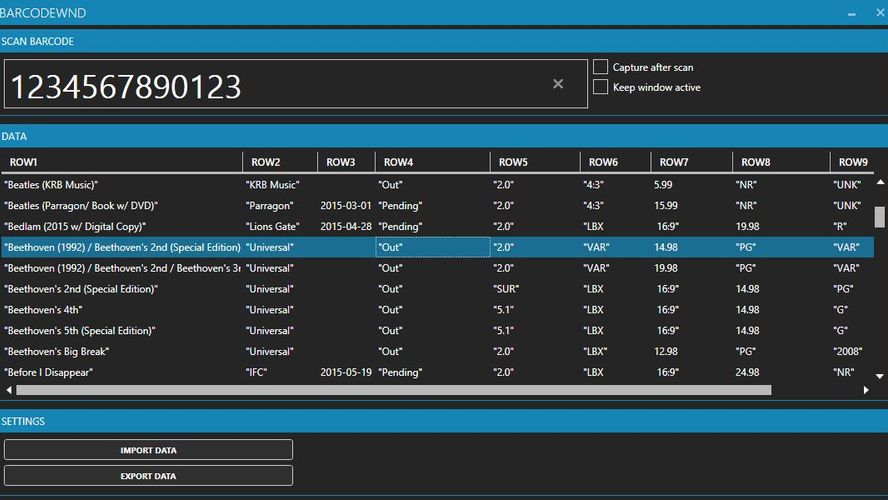888x500 pixels.
Task: Click the vertical scrollbar thumb
Action: (880, 217)
